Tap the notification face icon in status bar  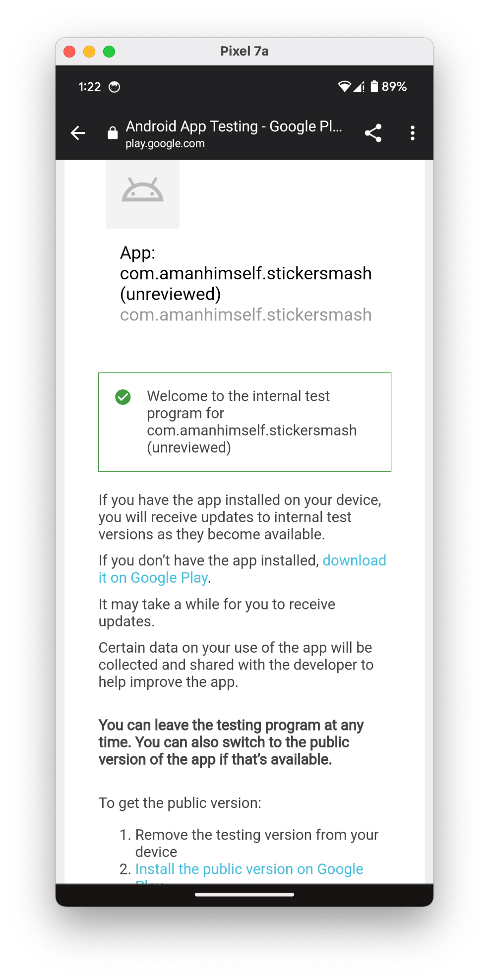115,87
